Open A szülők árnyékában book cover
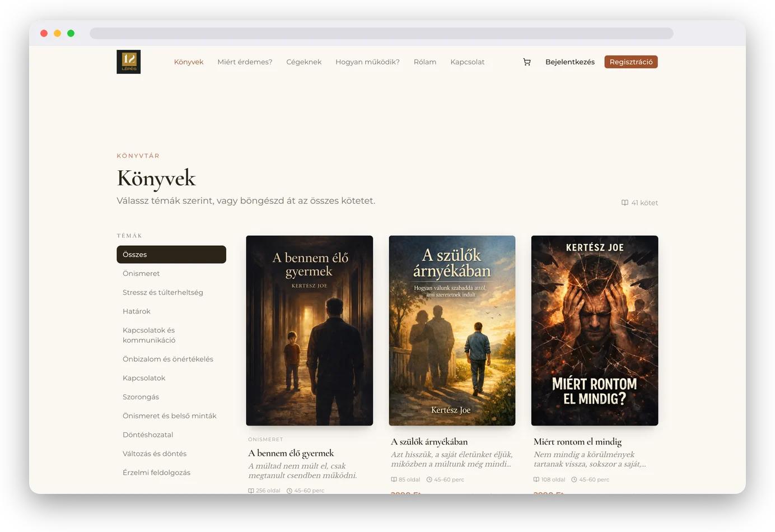 452,330
